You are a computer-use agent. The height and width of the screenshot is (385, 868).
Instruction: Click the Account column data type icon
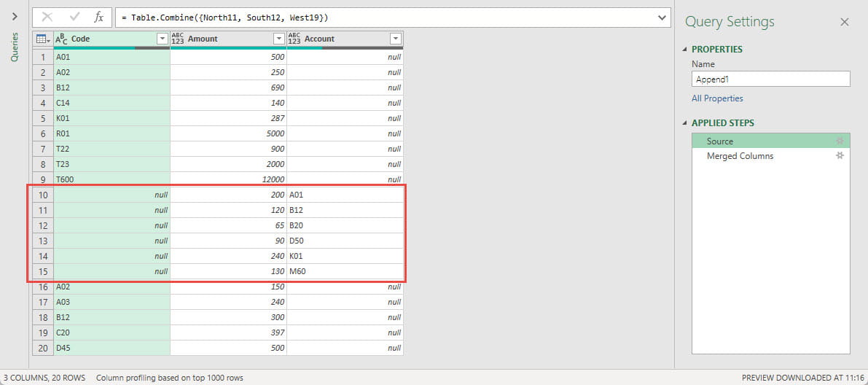pos(294,39)
